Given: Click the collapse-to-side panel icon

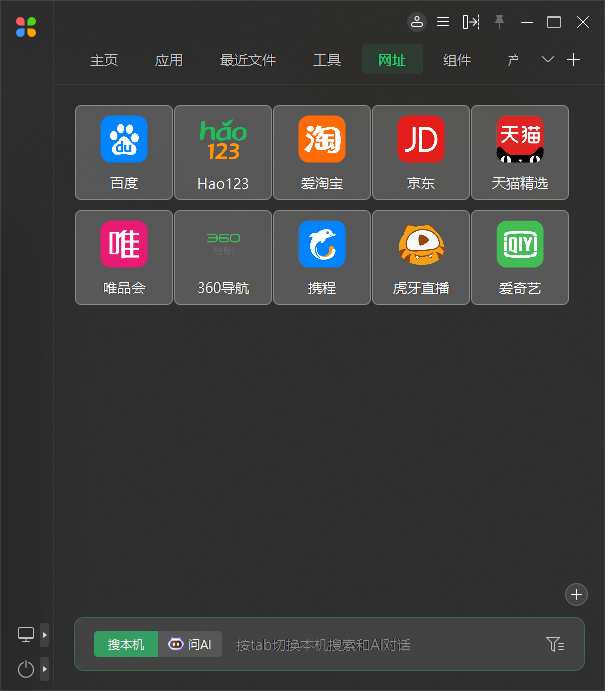Looking at the screenshot, I should click(471, 22).
